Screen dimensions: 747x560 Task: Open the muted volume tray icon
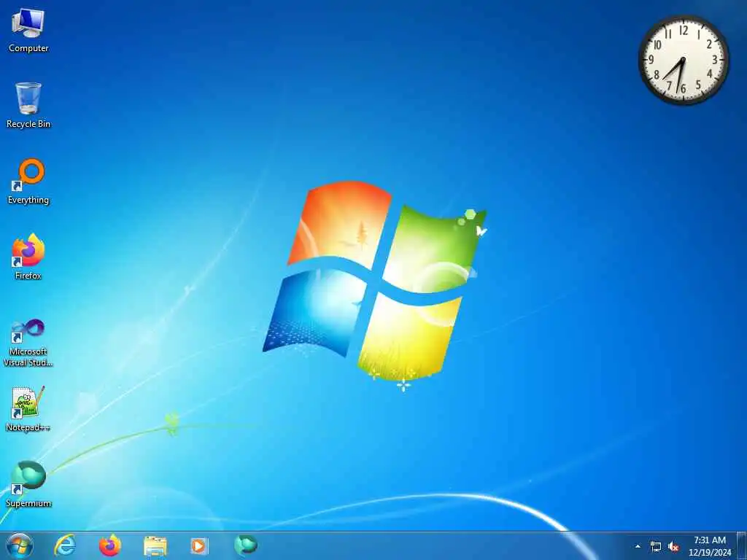coord(673,547)
